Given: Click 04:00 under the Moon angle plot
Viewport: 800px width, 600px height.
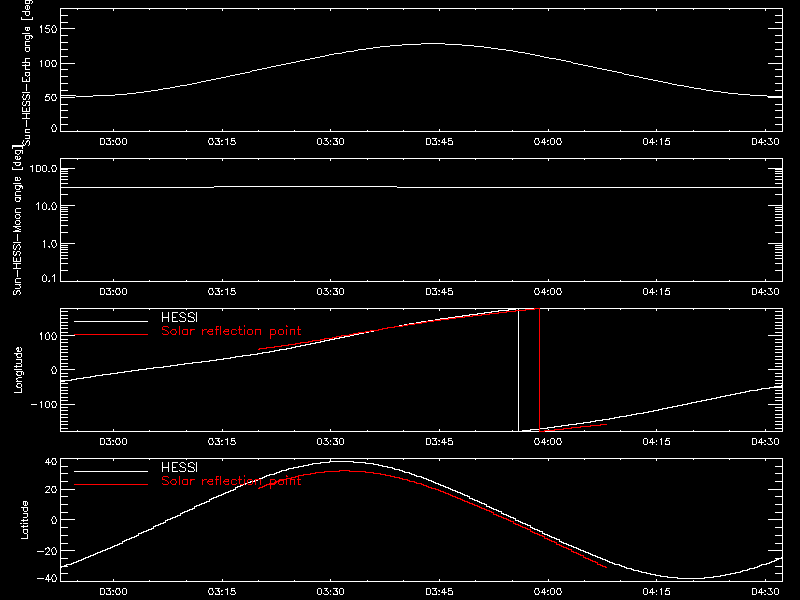Looking at the screenshot, I should pos(548,292).
